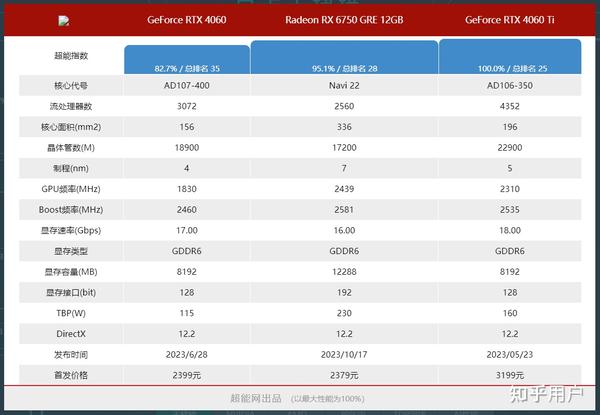Click the 1830 GPU clock value
This screenshot has width=600, height=415.
(187, 189)
